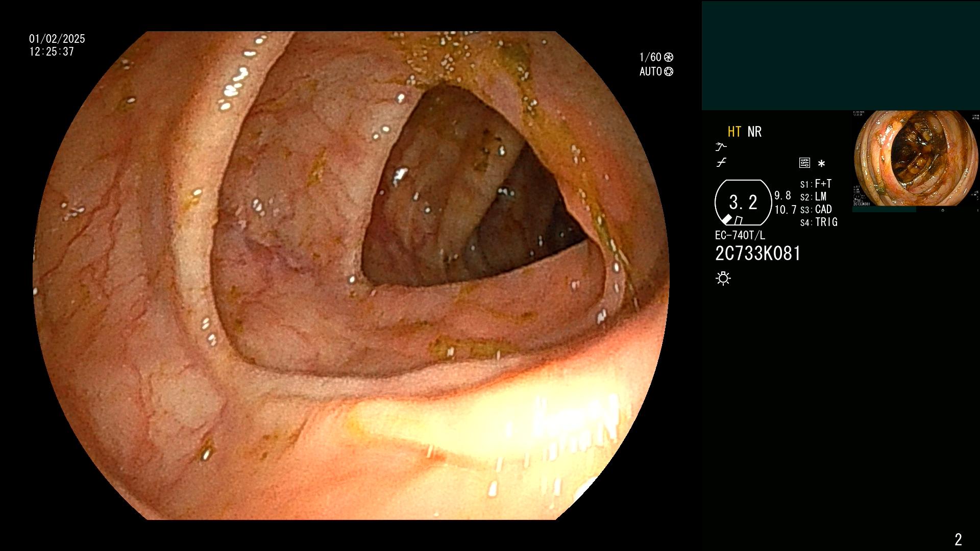This screenshot has width=980, height=551.
Task: Click the dark teal information panel
Action: point(841,56)
